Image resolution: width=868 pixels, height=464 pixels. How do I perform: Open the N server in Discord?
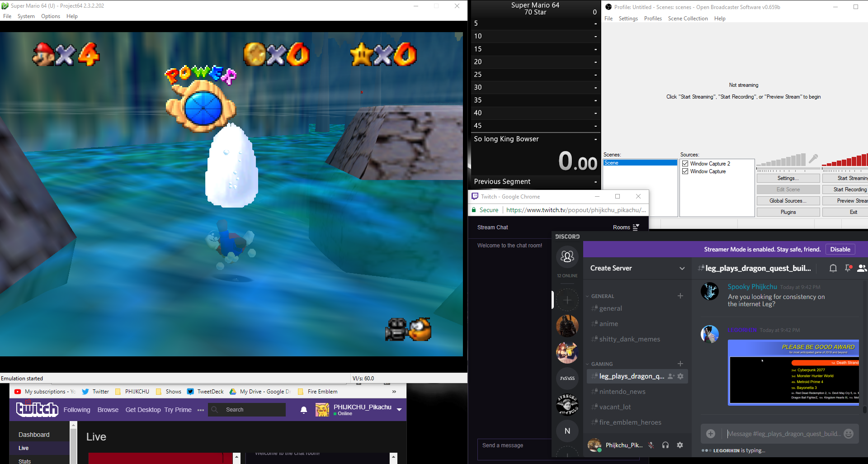coord(567,431)
